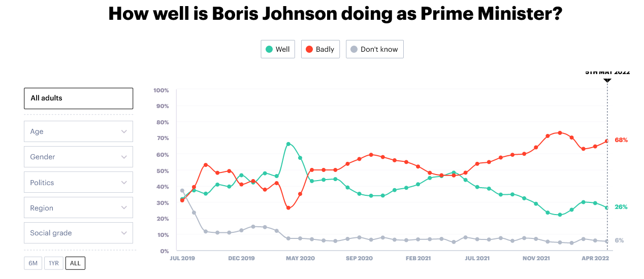This screenshot has height=279, width=644.
Task: Click the 5th May 2022 date marker triangle
Action: coord(607,80)
